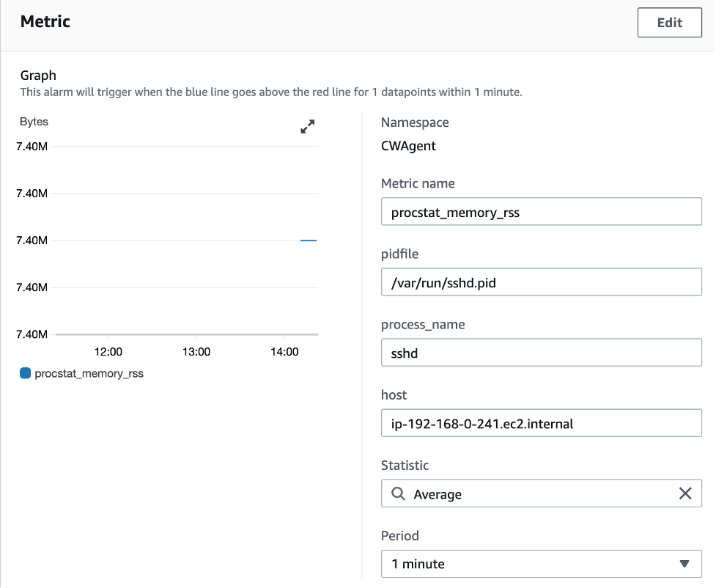
Task: Clear the Average statistic with the X icon
Action: pos(686,493)
